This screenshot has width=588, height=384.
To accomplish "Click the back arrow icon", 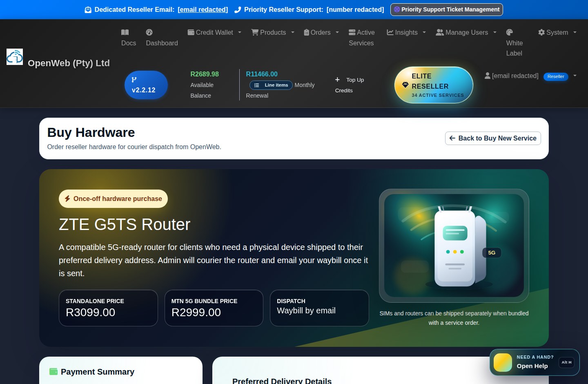I will point(452,138).
